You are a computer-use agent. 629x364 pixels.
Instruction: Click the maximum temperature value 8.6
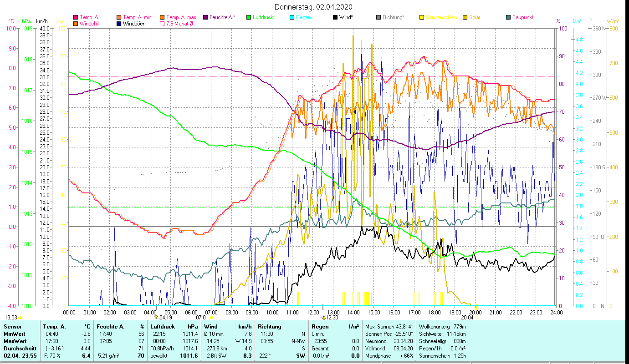pos(87,341)
